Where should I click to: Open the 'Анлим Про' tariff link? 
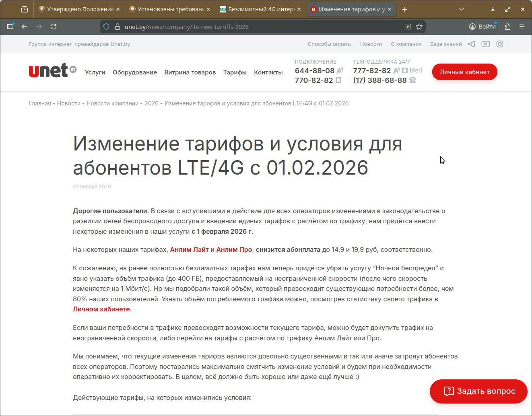click(234, 249)
